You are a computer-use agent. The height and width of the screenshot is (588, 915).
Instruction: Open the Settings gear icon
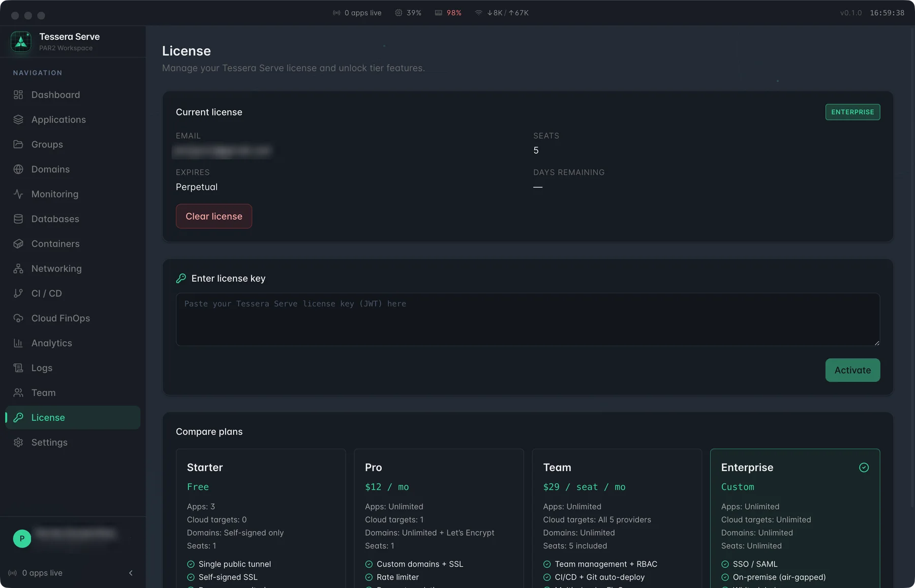tap(18, 443)
